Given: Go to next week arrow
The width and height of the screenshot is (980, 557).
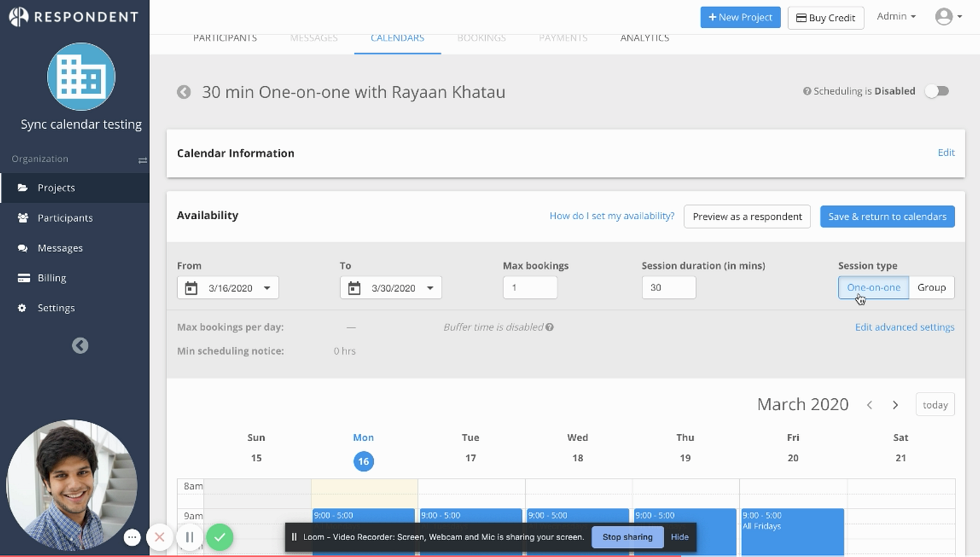Looking at the screenshot, I should (895, 405).
